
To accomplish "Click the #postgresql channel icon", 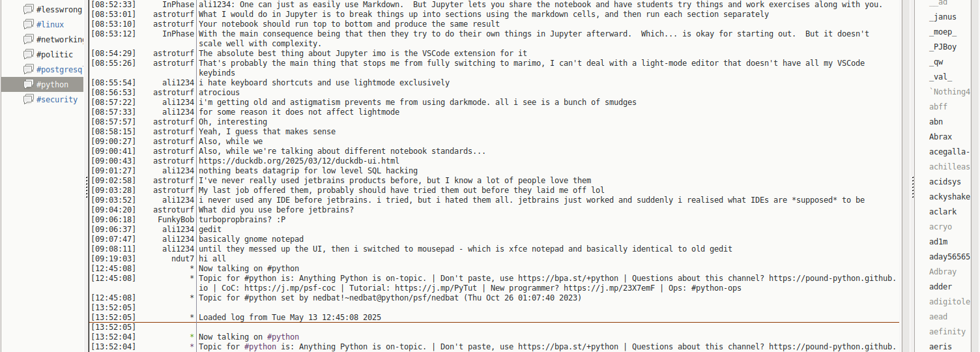I will click(x=28, y=69).
